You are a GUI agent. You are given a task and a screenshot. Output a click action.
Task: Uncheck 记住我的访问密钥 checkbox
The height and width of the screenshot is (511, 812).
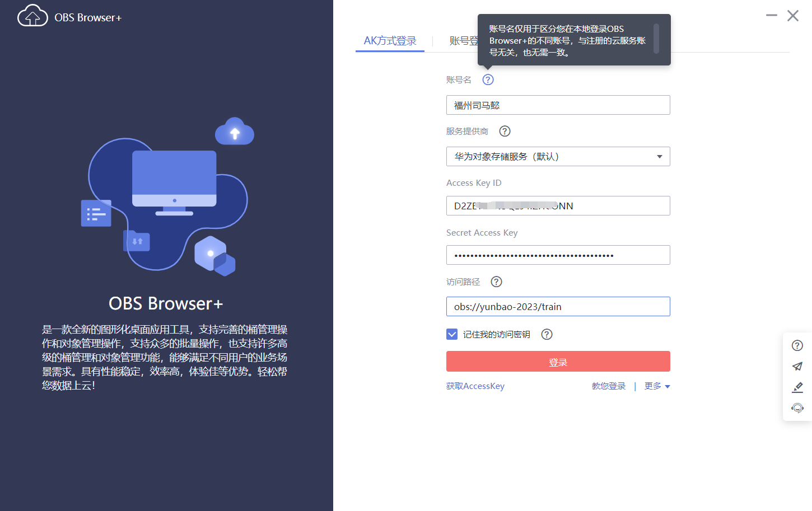452,334
